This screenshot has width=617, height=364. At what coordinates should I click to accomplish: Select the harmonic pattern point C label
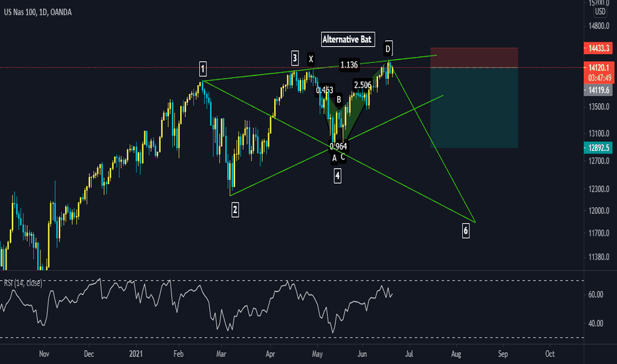point(342,157)
